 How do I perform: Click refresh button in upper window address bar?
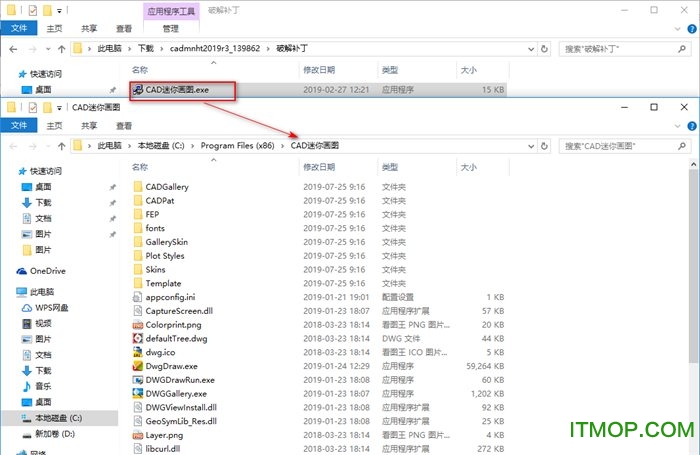pyautogui.click(x=544, y=49)
